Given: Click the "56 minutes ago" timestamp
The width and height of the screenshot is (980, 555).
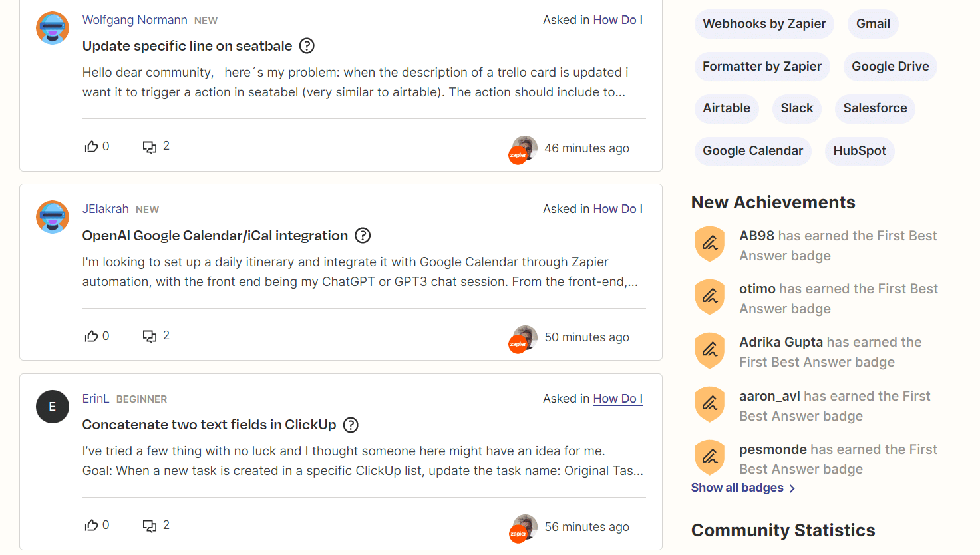Looking at the screenshot, I should pyautogui.click(x=586, y=526).
